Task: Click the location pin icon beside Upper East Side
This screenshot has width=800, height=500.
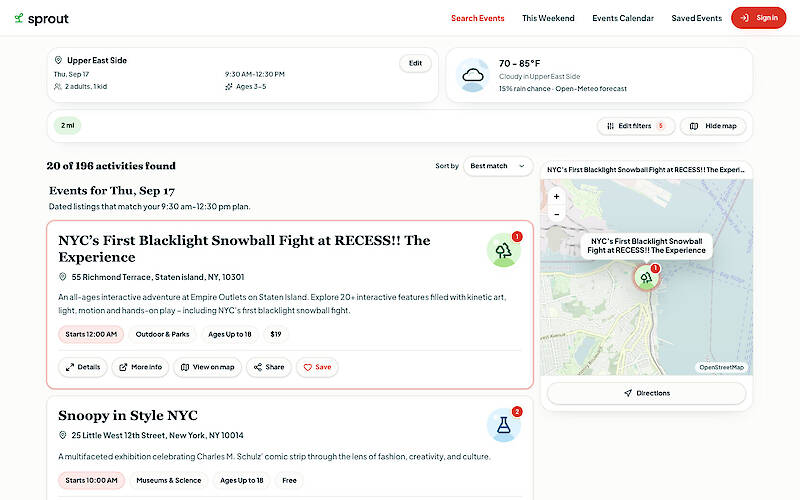Action: [x=58, y=60]
